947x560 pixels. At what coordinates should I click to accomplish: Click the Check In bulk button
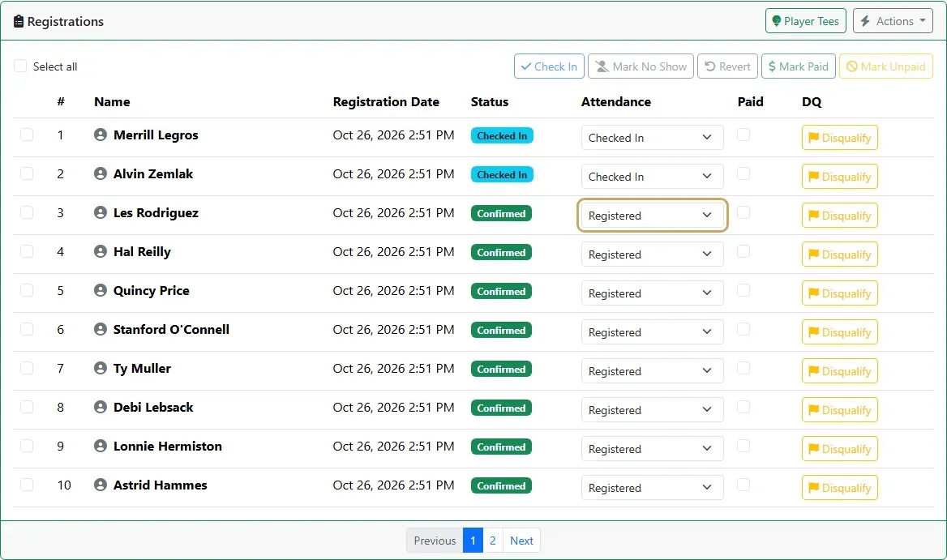(x=549, y=66)
